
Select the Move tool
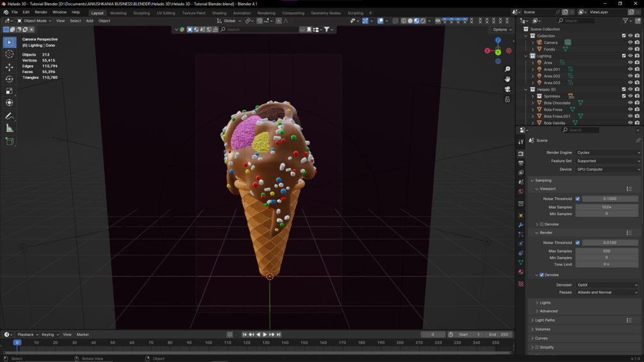coord(10,67)
